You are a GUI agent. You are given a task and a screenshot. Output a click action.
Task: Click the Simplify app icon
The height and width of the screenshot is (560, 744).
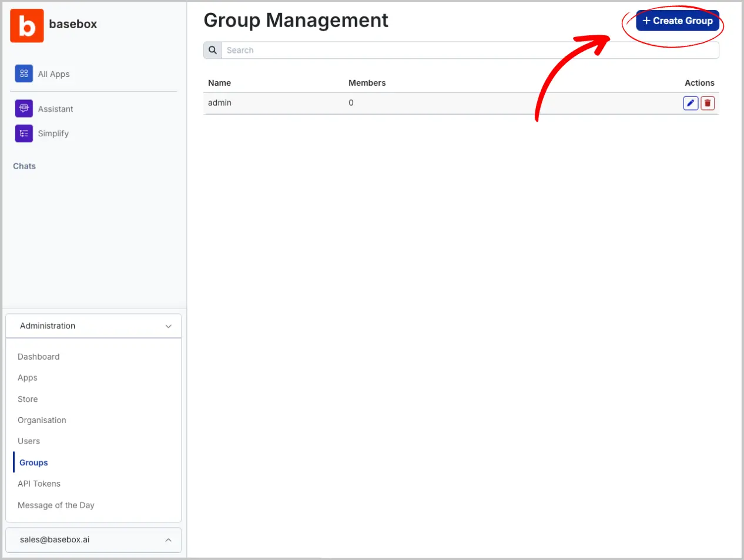(x=24, y=133)
